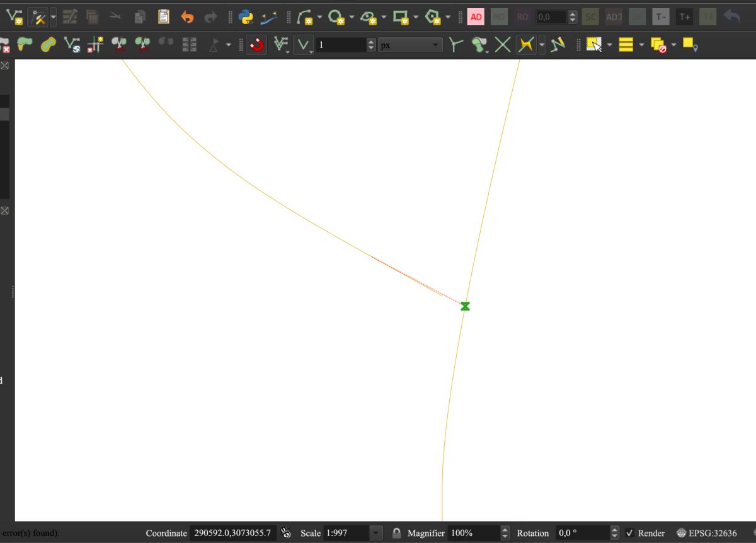This screenshot has width=756, height=543.
Task: Click the Rotation 0,0° field
Action: pos(582,533)
